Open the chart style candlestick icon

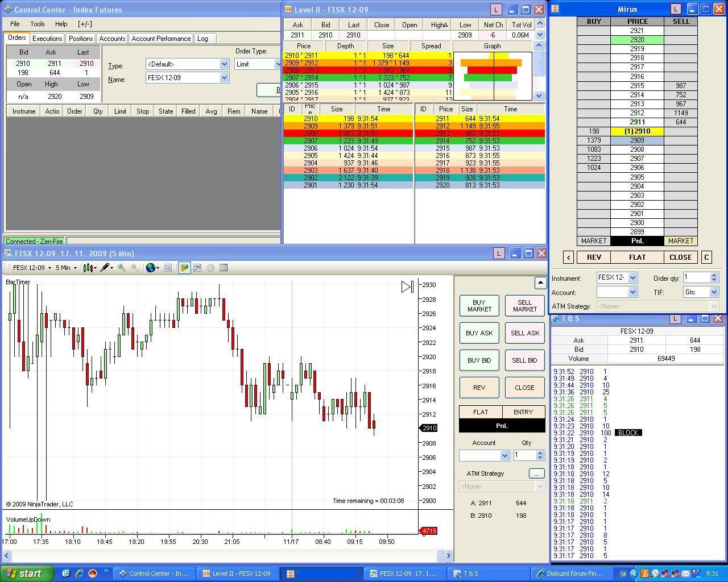88,268
